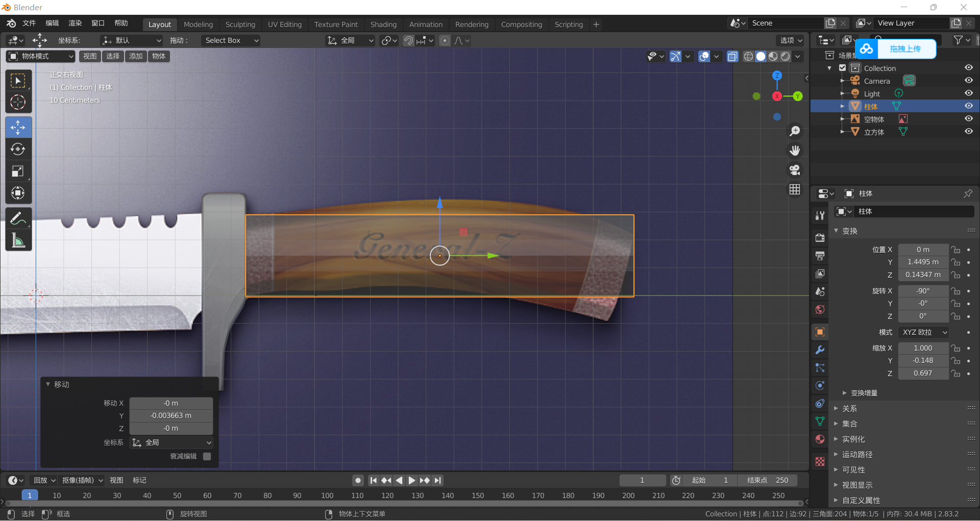Select the Rotate tool
Viewport: 980px width, 521px height.
[x=18, y=149]
